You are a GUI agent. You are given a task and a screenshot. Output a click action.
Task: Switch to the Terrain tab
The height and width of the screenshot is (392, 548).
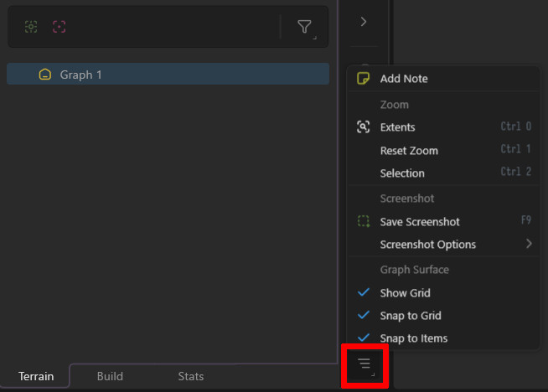pos(36,376)
